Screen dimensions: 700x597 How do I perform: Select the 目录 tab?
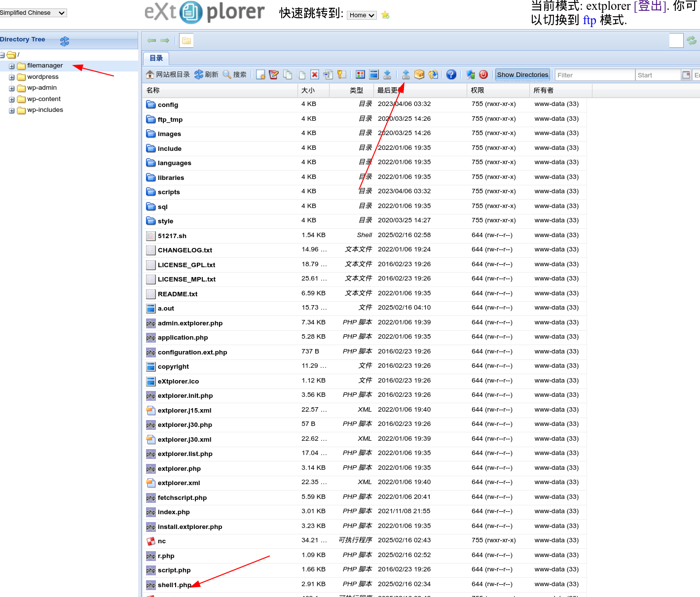point(156,58)
